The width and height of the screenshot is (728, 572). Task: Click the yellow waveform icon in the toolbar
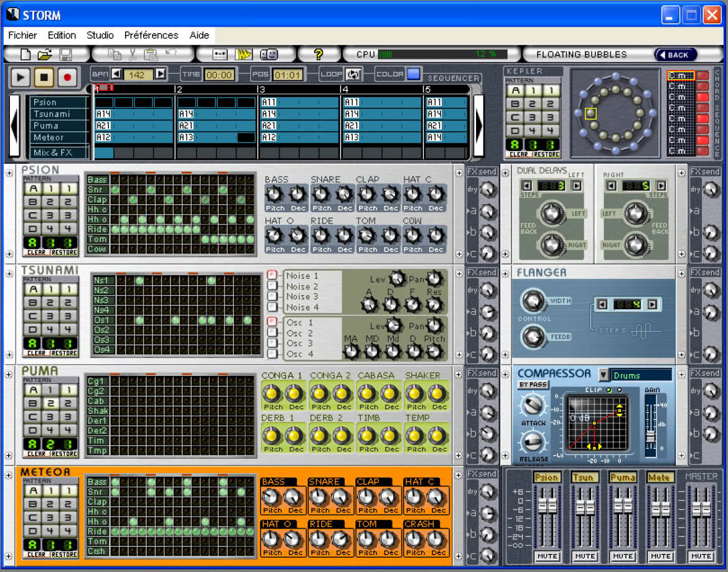click(x=243, y=55)
